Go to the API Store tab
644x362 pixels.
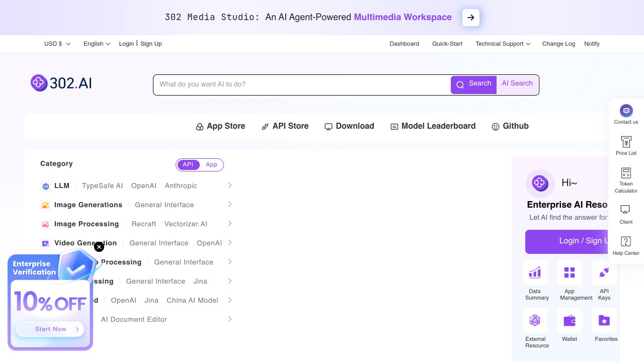[x=285, y=126]
